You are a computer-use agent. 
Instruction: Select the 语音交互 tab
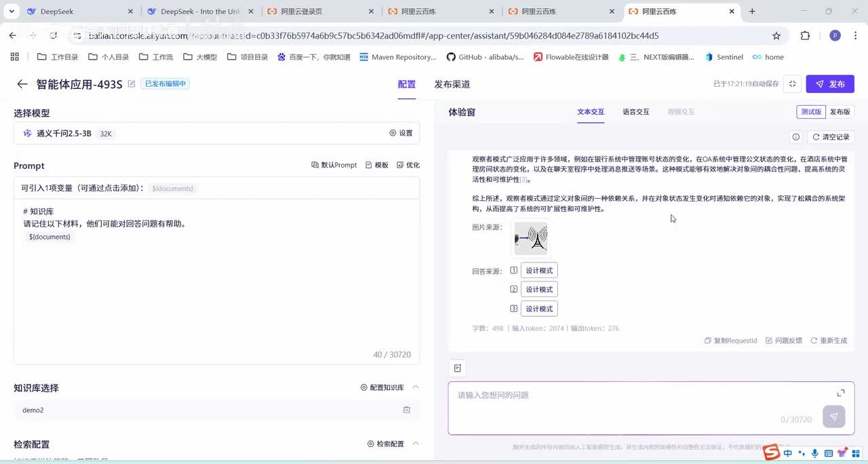click(x=636, y=112)
